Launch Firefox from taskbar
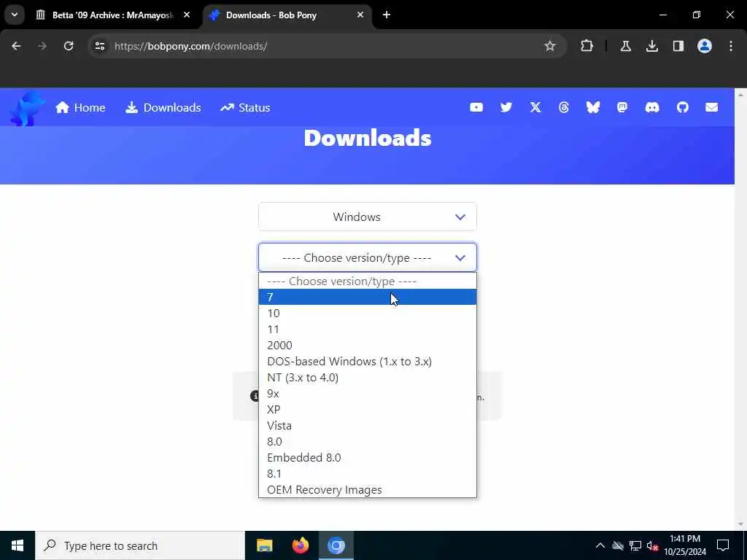The image size is (747, 560). [x=300, y=545]
